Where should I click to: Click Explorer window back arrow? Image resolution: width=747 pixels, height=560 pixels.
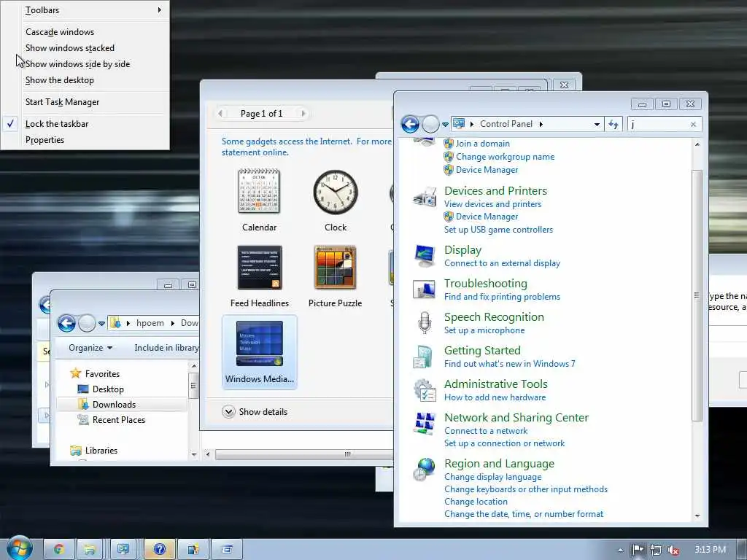pyautogui.click(x=66, y=323)
